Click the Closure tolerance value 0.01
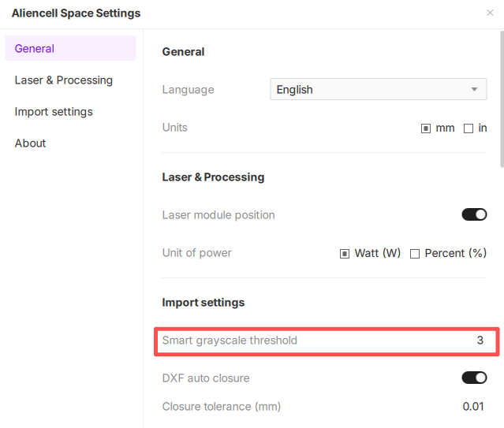The height and width of the screenshot is (428, 504). click(x=475, y=407)
